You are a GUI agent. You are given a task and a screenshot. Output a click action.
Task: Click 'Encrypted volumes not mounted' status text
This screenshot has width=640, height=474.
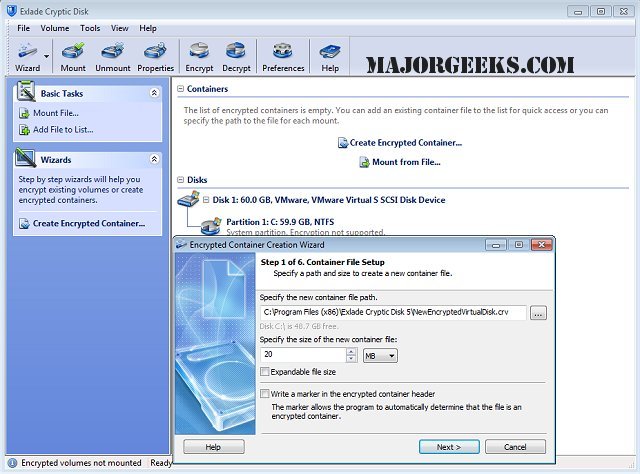[x=81, y=463]
